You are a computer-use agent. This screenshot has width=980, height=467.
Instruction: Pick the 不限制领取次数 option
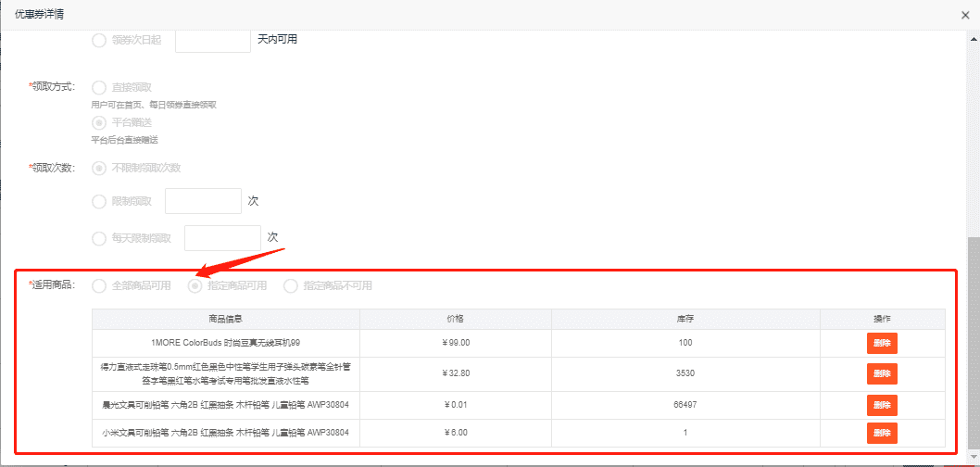(99, 168)
